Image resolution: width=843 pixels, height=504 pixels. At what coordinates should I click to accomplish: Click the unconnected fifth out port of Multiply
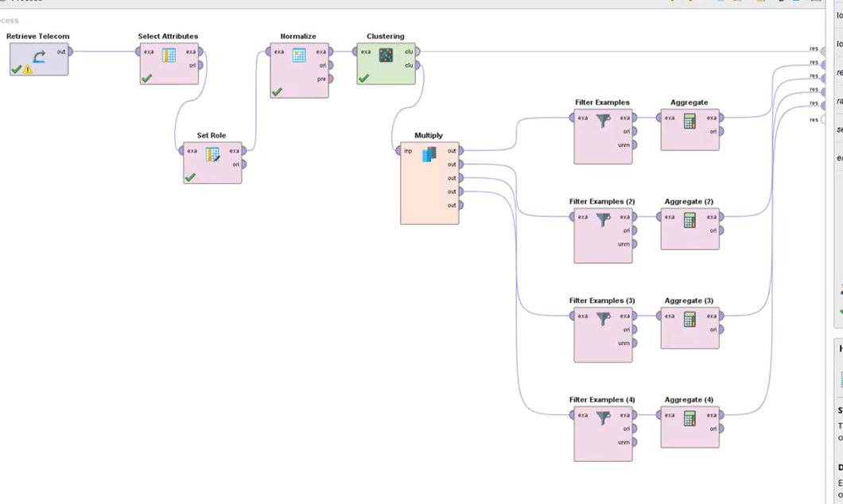click(460, 205)
